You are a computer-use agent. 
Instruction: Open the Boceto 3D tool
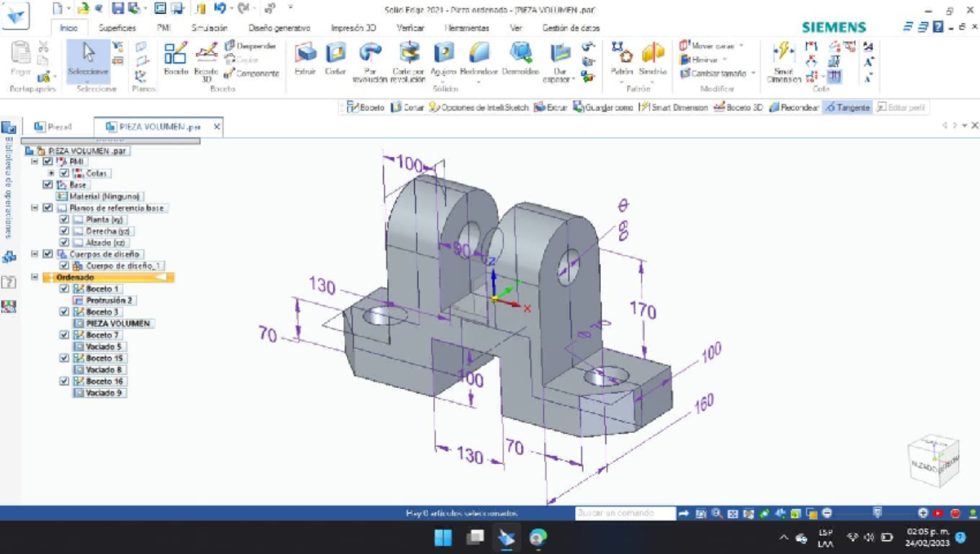tap(206, 60)
